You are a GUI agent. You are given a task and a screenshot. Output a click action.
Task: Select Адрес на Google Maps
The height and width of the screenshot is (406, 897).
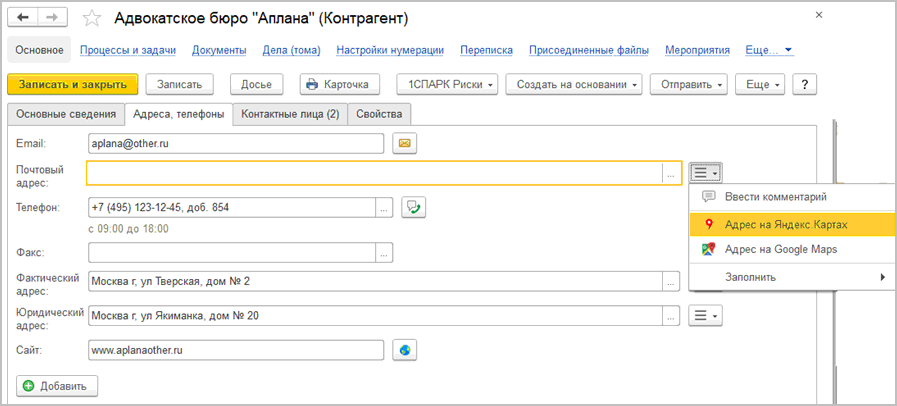tap(780, 249)
